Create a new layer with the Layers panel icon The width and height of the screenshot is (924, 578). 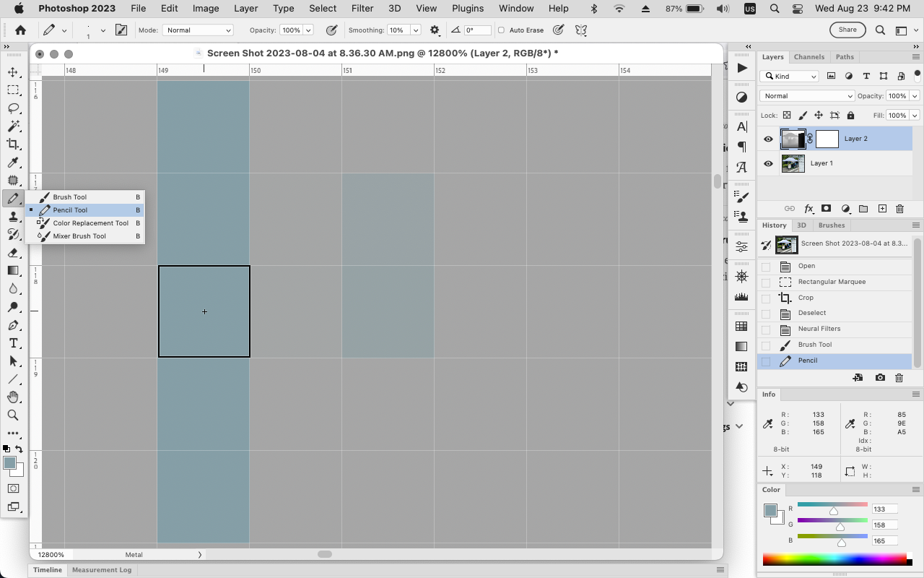[882, 209]
